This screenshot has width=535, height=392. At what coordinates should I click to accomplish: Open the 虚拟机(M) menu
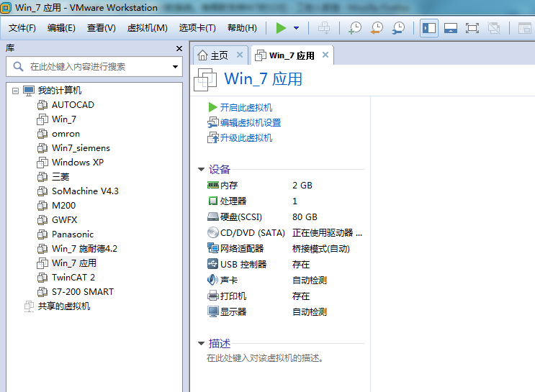(147, 28)
